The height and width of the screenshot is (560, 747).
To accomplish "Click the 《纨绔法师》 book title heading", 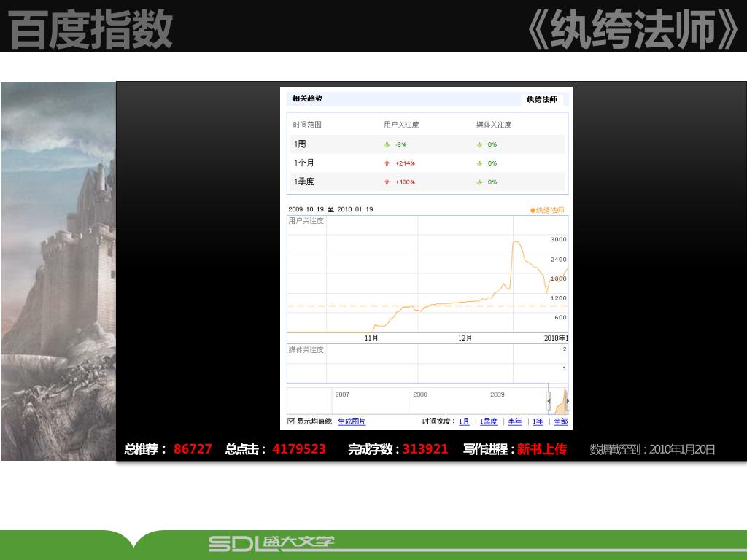I will [634, 29].
